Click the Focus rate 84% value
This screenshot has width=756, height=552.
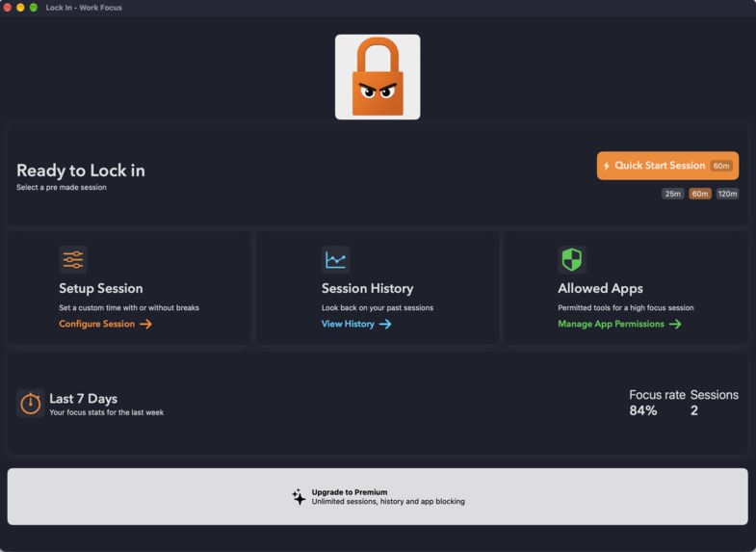pyautogui.click(x=643, y=410)
